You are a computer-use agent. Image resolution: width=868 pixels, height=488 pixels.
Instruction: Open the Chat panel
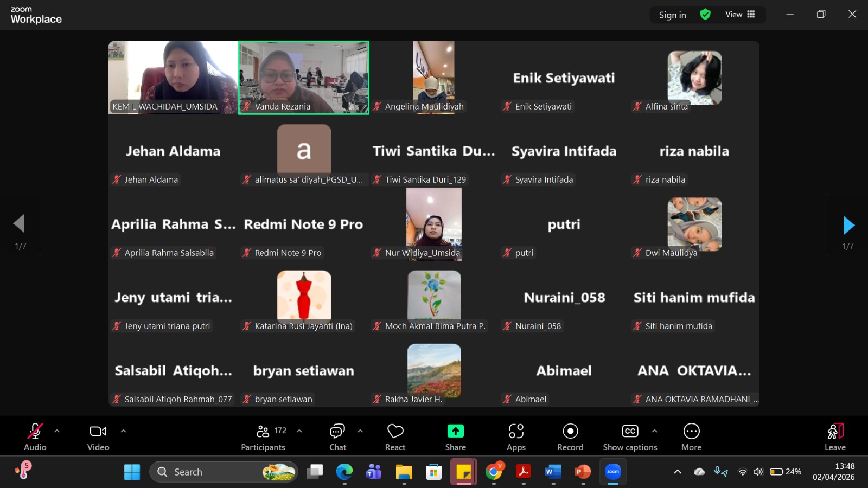[x=337, y=437]
